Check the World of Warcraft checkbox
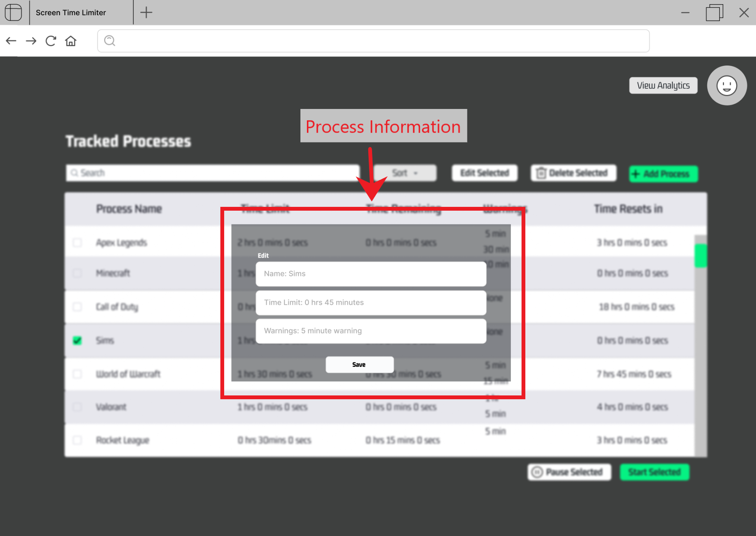Viewport: 756px width, 536px height. pyautogui.click(x=77, y=374)
